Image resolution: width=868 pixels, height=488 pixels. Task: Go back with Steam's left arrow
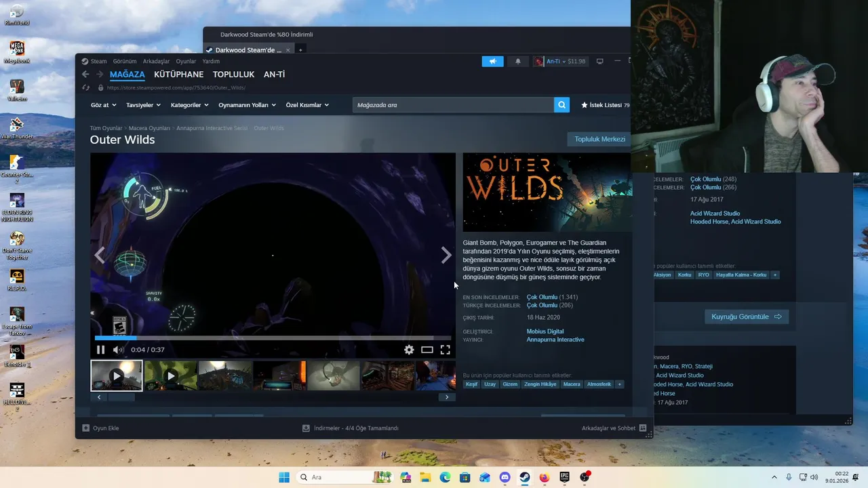tap(85, 75)
